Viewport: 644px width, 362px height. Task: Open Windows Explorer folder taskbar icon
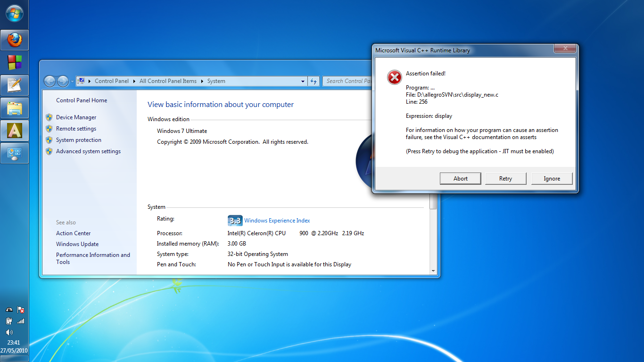(15, 108)
